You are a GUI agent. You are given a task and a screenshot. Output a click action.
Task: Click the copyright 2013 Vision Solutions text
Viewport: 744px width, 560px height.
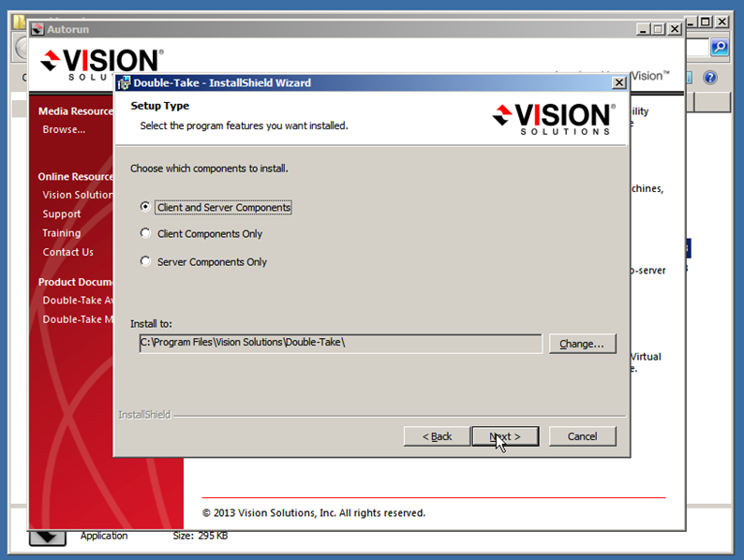(314, 512)
